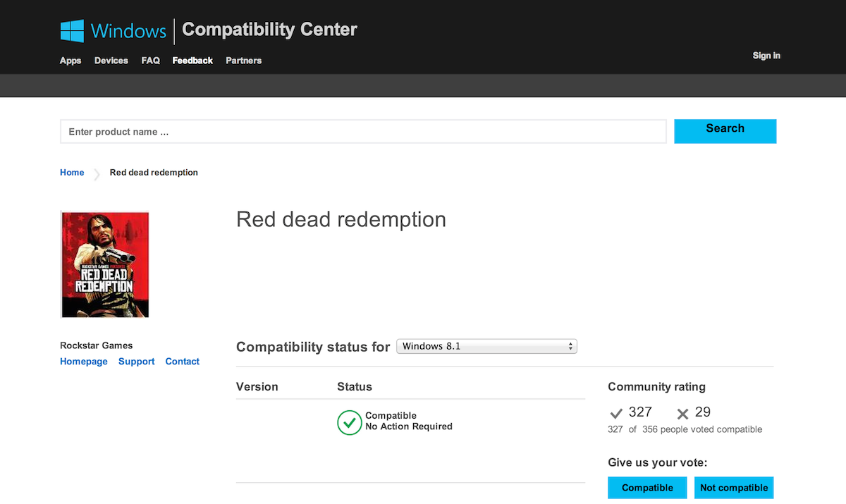Click the Windows logo icon

tap(72, 30)
